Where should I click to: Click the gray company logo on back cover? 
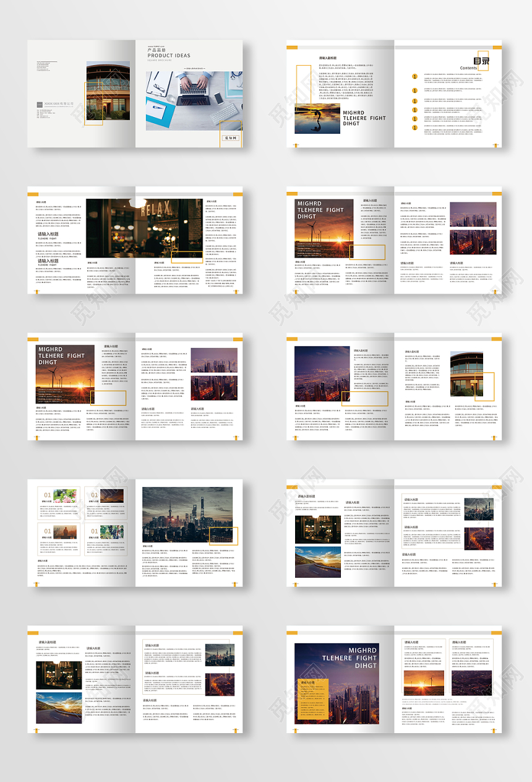pos(41,104)
